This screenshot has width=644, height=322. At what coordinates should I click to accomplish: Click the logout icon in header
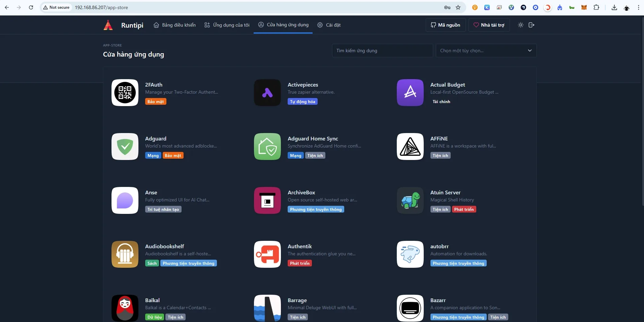pyautogui.click(x=532, y=25)
